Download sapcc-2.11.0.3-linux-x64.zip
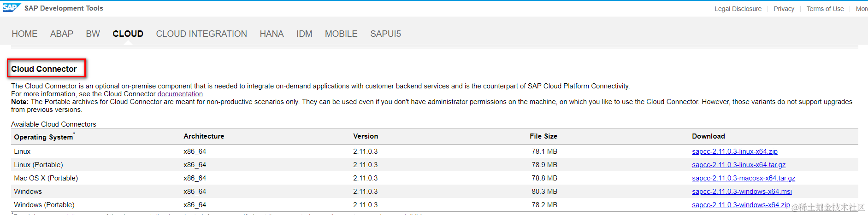Screen dimensions: 868x215 coord(734,151)
